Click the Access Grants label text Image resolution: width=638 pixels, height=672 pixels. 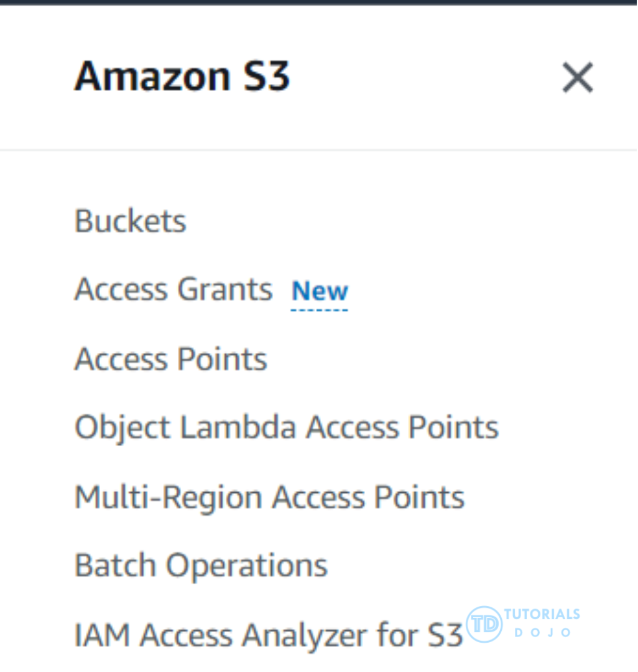pyautogui.click(x=173, y=289)
